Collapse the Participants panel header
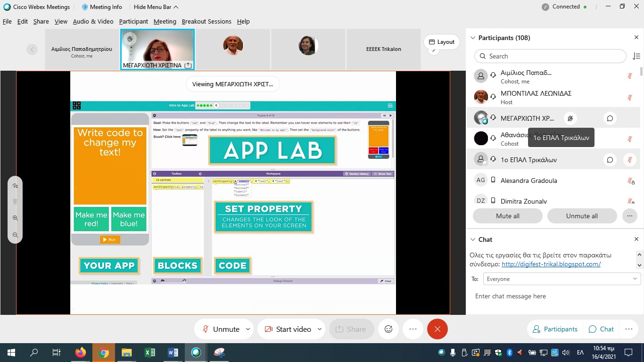This screenshot has width=644, height=362. [x=473, y=38]
